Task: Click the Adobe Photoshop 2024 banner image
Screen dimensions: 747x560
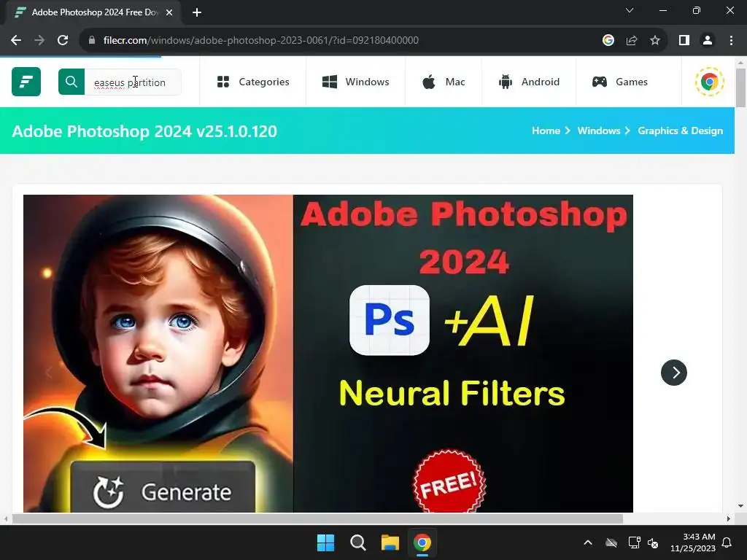Action: tap(328, 354)
